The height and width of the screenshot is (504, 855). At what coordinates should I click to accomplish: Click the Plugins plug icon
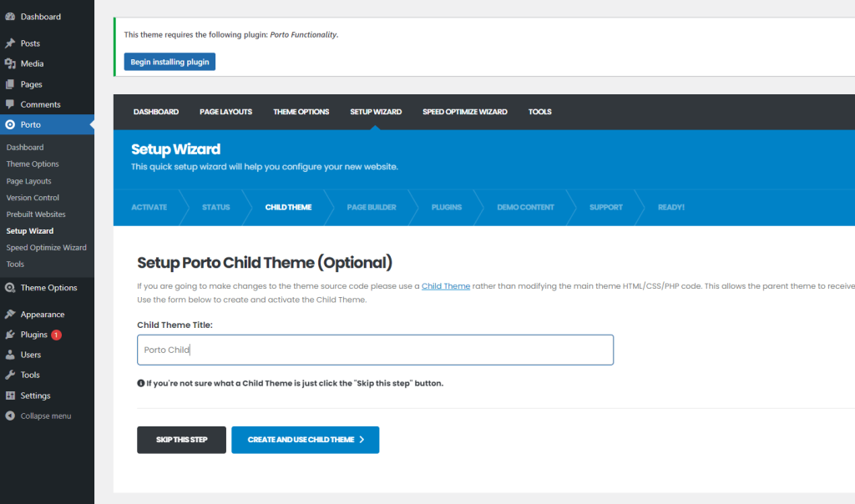pyautogui.click(x=10, y=335)
